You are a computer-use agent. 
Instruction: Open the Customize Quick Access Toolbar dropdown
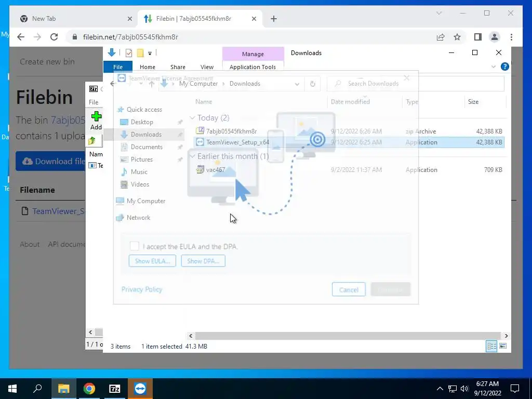click(150, 53)
